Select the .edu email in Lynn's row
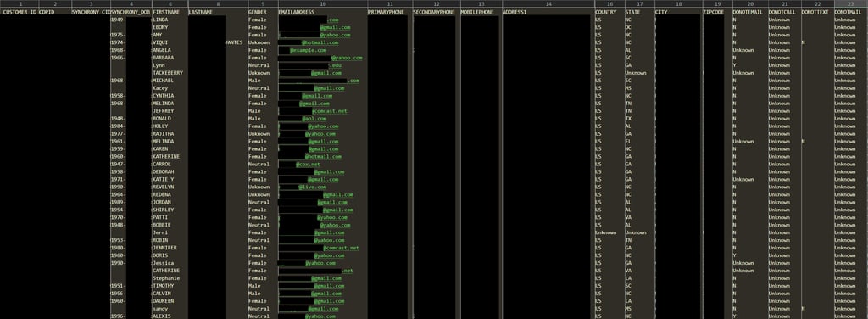This screenshot has width=868, height=319. 335,65
